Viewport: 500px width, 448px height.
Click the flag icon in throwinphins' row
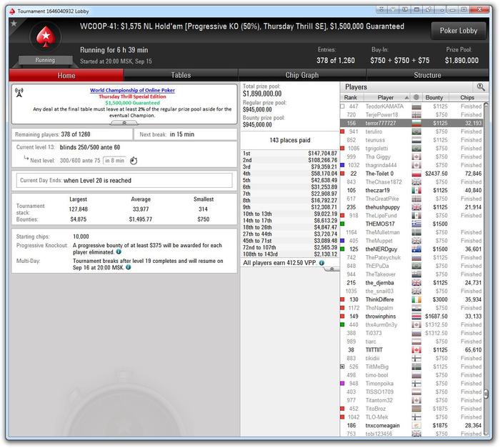(x=416, y=317)
